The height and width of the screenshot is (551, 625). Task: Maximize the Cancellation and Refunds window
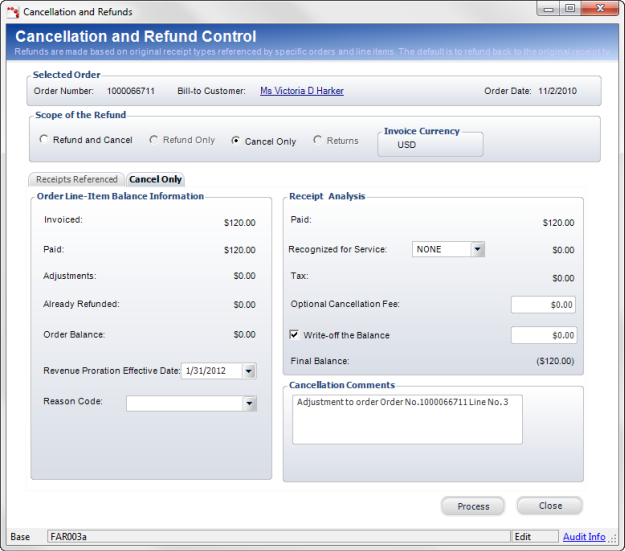coord(570,9)
